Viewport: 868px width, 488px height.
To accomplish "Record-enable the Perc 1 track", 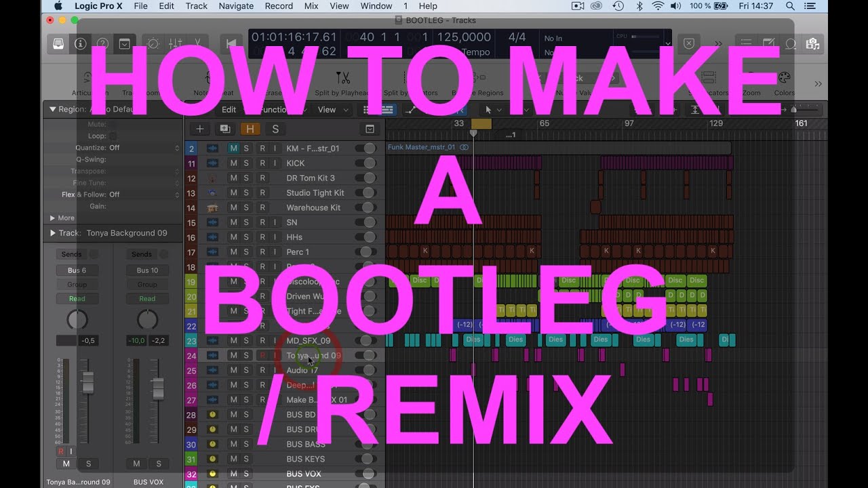I will [262, 252].
